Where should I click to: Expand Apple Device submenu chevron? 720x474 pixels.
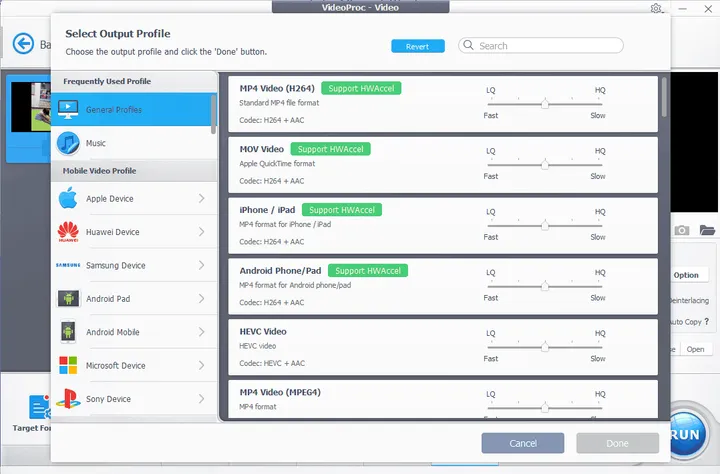(x=202, y=198)
